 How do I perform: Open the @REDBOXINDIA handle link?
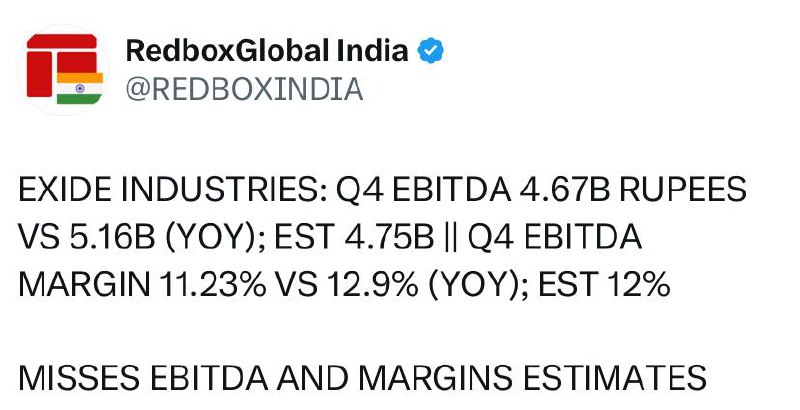(x=244, y=89)
